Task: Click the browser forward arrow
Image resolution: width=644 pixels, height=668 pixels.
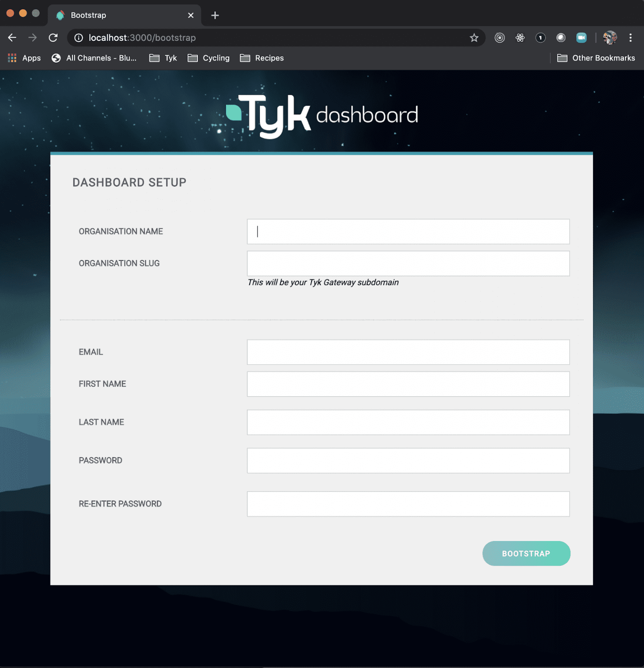Action: (33, 38)
